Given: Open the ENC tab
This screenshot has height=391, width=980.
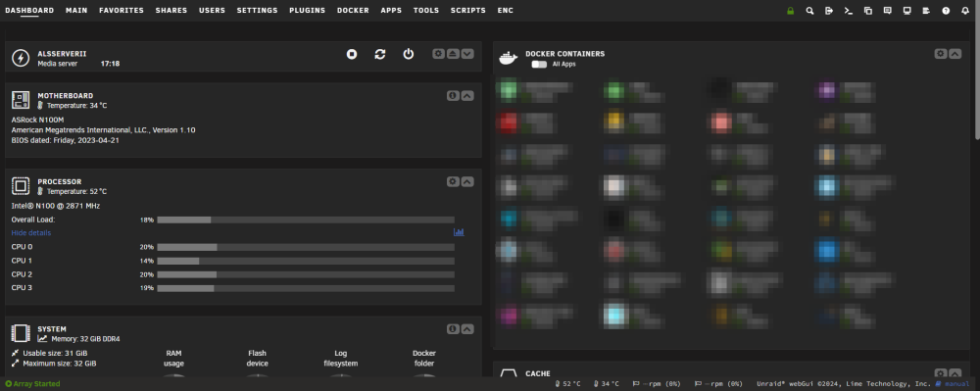Looking at the screenshot, I should point(506,11).
